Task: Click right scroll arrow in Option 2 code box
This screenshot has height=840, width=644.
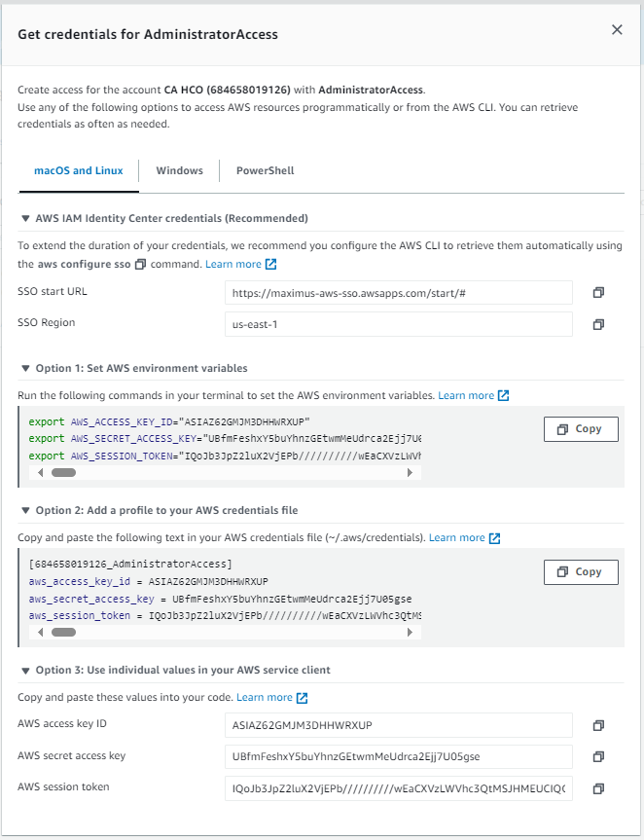Action: click(x=411, y=632)
